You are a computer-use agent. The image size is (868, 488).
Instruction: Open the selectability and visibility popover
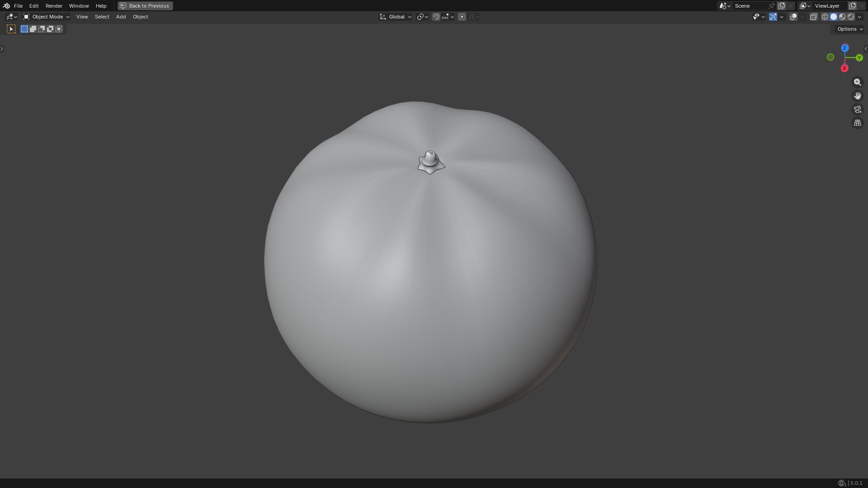tap(759, 17)
